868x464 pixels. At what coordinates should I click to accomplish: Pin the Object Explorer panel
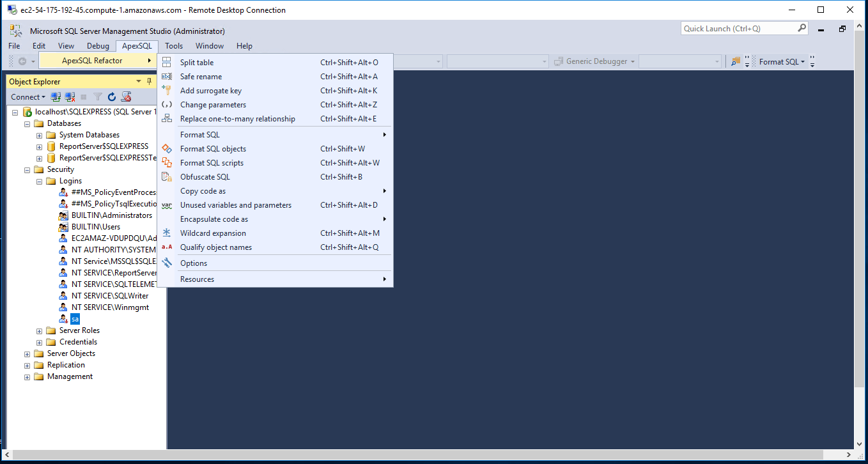150,81
